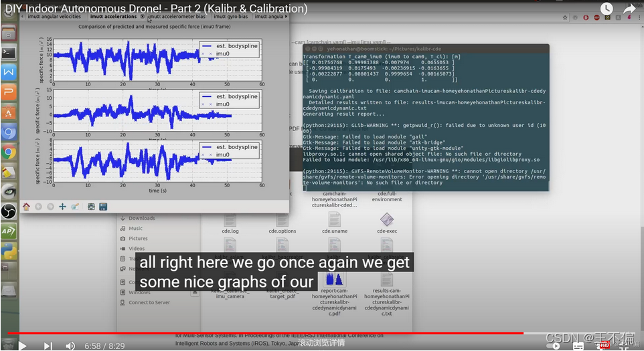This screenshot has width=644, height=351.
Task: Select the report-cam PDF file with graph thumbnail
Action: [334, 294]
